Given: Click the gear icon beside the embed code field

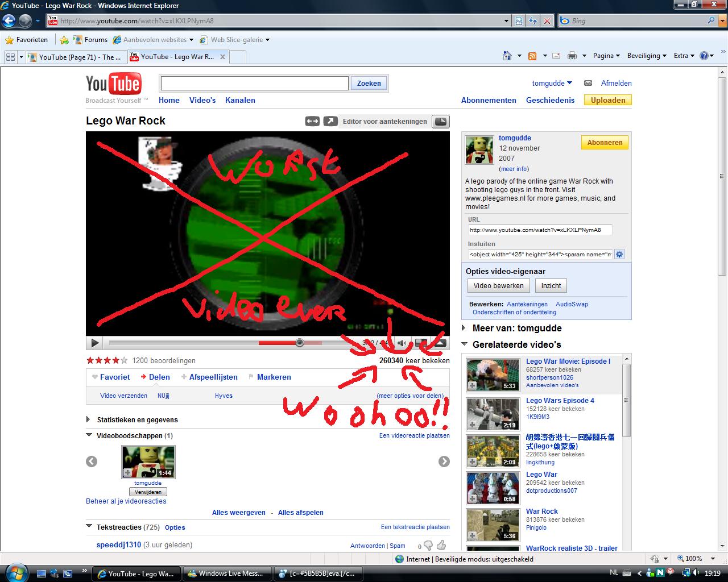Looking at the screenshot, I should point(619,254).
